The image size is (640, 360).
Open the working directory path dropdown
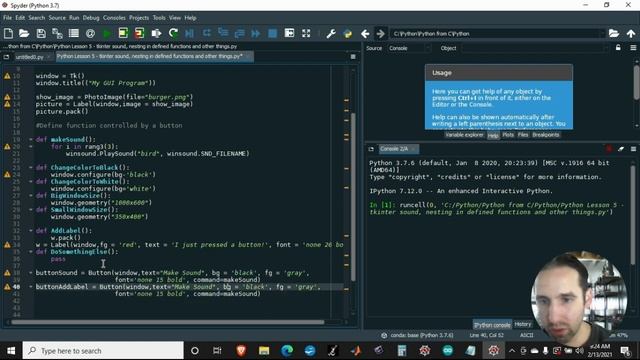pos(601,33)
